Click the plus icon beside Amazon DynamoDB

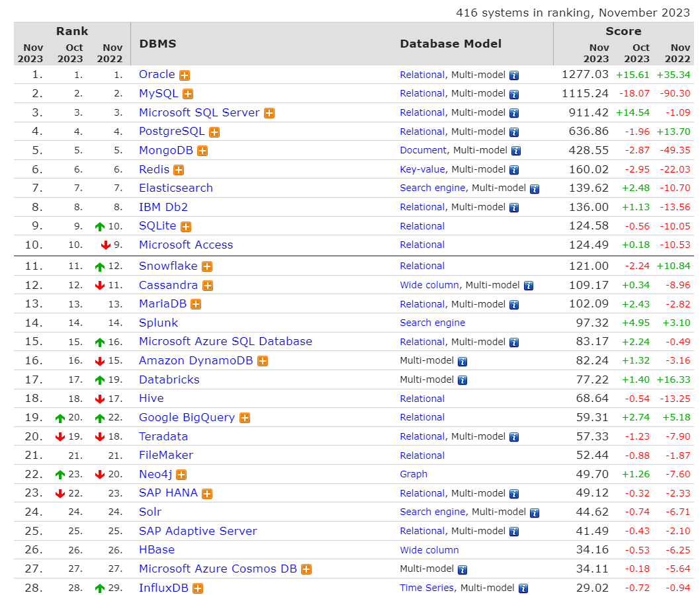pos(263,361)
